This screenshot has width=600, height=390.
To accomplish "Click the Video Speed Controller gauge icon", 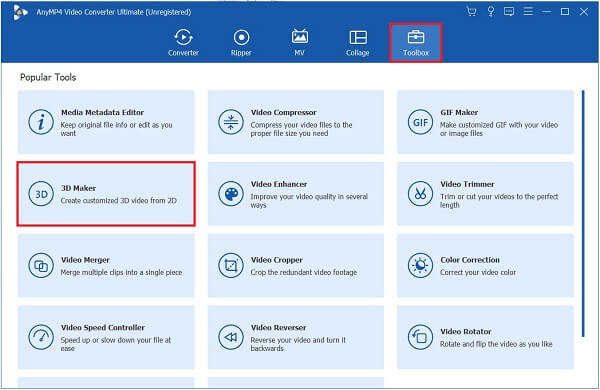I will click(41, 337).
